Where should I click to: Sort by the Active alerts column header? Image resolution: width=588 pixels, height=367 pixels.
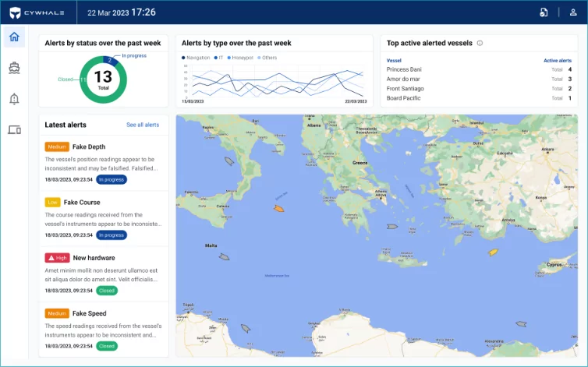coord(557,60)
